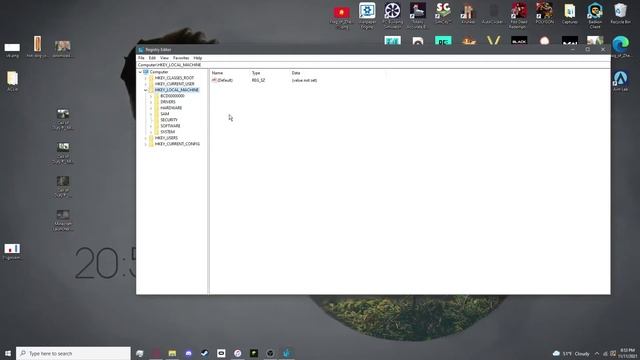Expand HKEY_CURRENT_USER key arrow
Screen dimensions: 640x360
146,84
